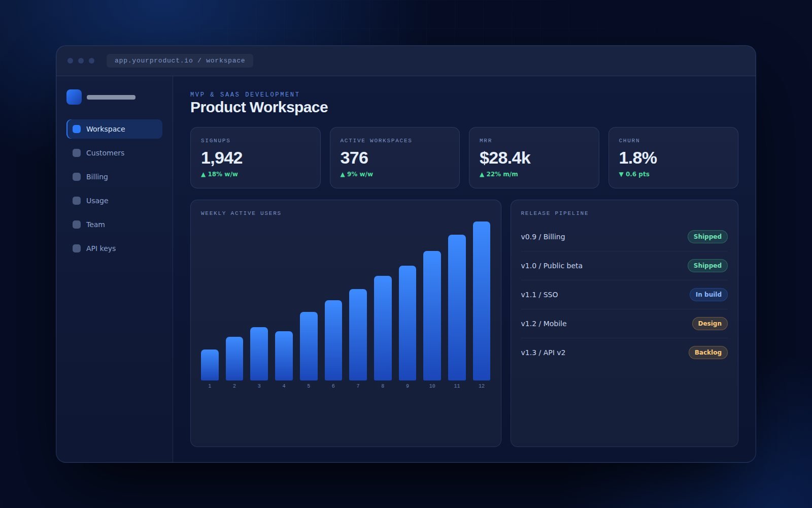
Task: Open the Signups 1,942 stat card
Action: 255,157
